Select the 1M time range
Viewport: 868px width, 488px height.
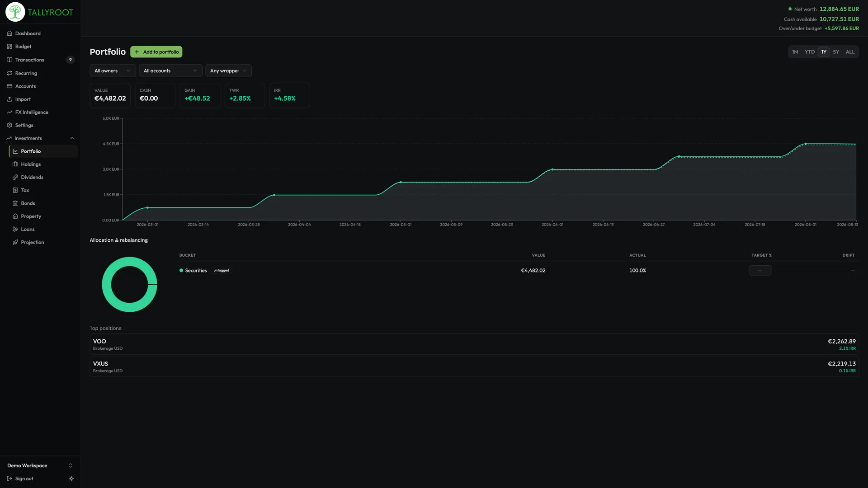point(795,52)
